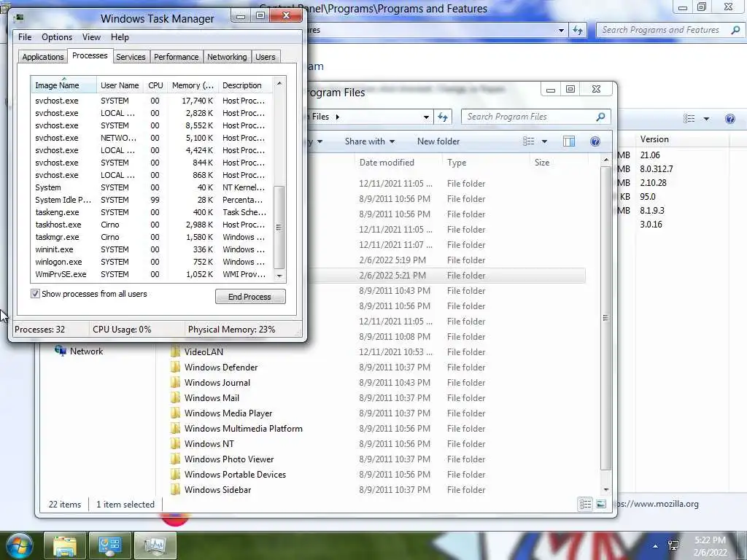The image size is (747, 560).
Task: Select the taskhost.exe process row
Action: [x=152, y=225]
